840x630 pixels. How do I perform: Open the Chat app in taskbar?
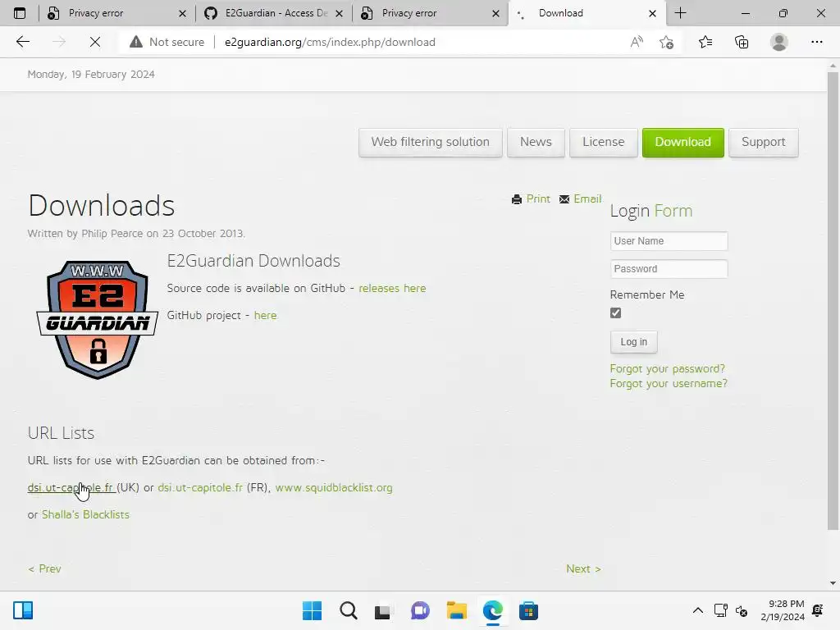click(420, 610)
